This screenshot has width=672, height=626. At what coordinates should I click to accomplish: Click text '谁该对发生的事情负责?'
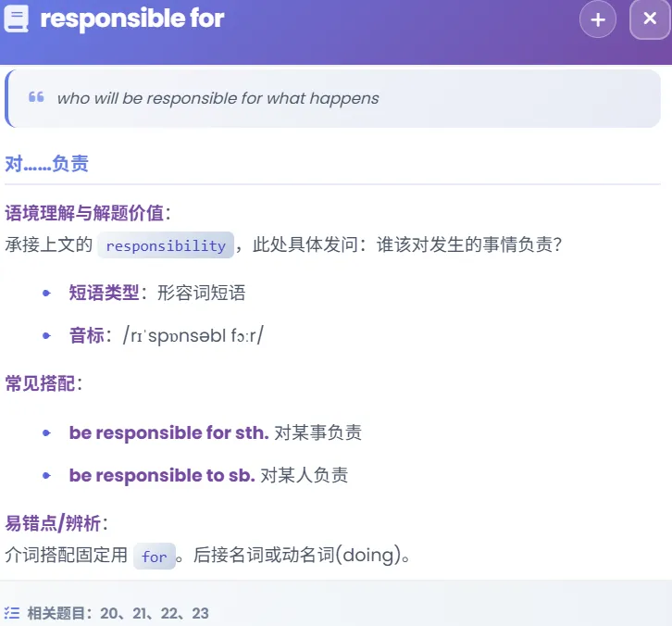(x=469, y=244)
